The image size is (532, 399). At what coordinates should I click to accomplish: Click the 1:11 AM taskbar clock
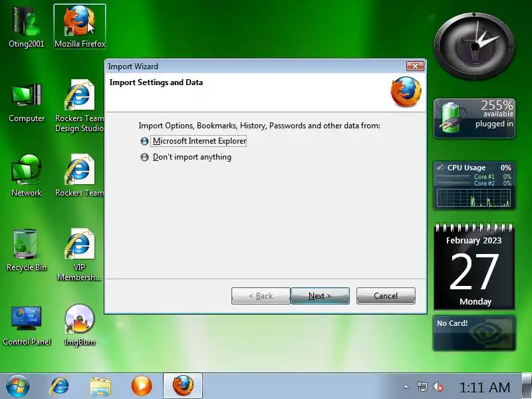click(x=485, y=387)
